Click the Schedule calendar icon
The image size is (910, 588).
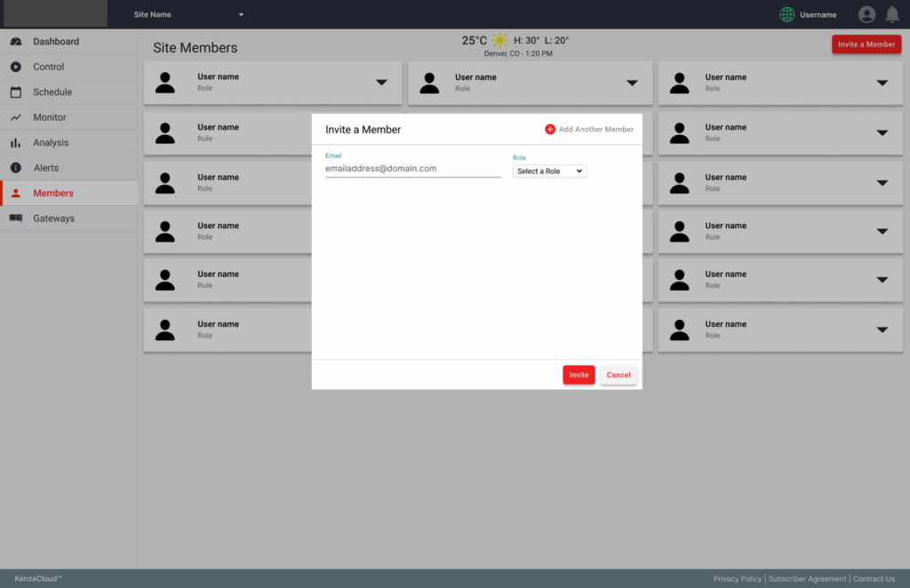pyautogui.click(x=16, y=92)
